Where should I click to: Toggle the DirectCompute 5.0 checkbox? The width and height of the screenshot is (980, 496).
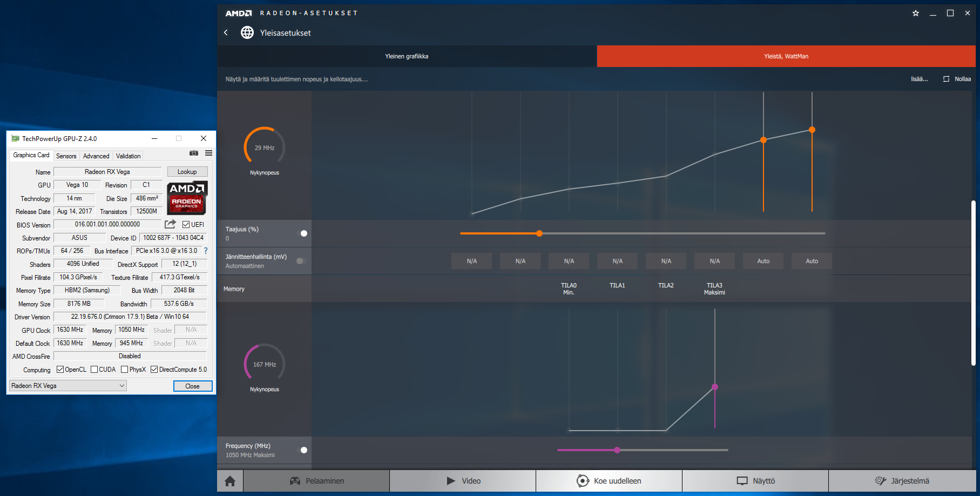point(154,370)
